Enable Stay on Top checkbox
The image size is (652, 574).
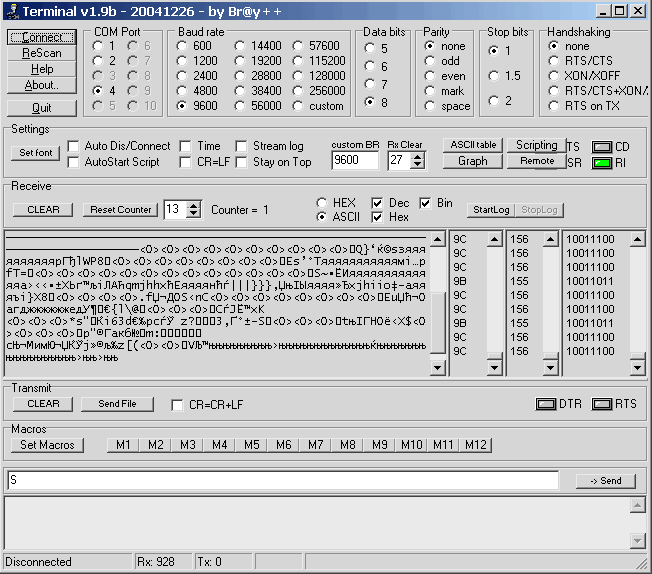pos(241,162)
